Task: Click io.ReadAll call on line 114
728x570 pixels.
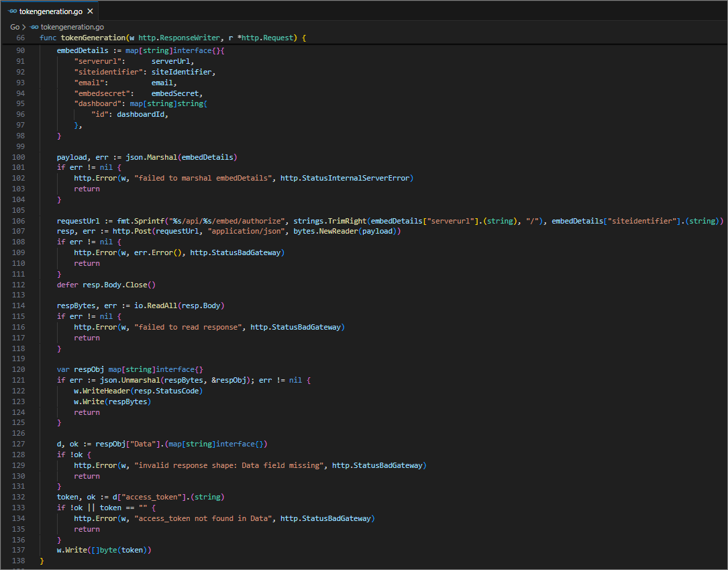Action: point(147,305)
